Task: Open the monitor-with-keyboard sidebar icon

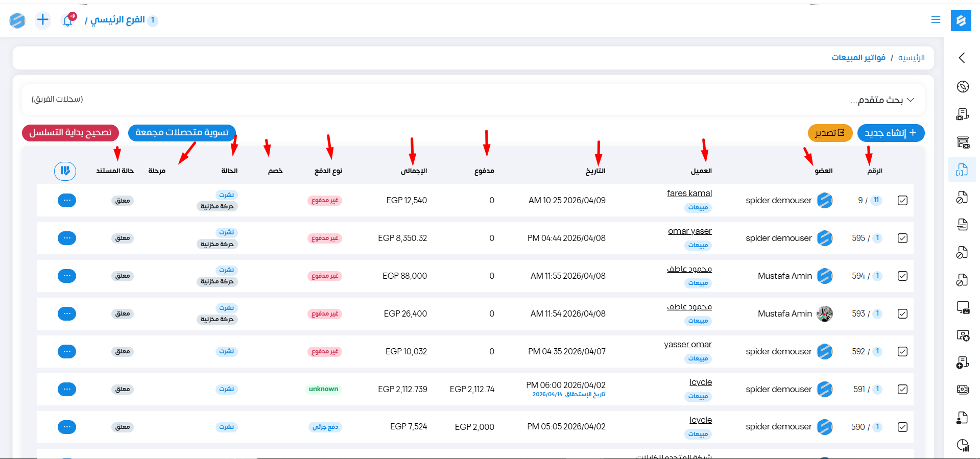Action: pyautogui.click(x=963, y=307)
